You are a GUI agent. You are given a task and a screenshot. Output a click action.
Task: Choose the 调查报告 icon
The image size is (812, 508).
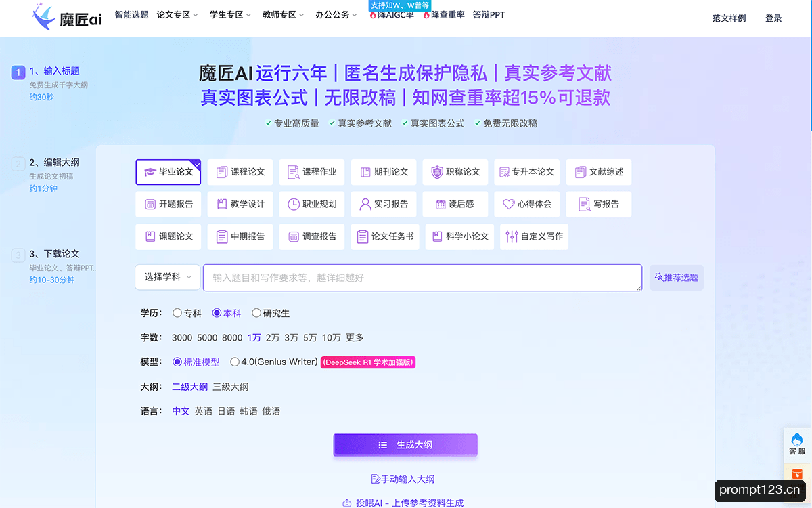(293, 236)
